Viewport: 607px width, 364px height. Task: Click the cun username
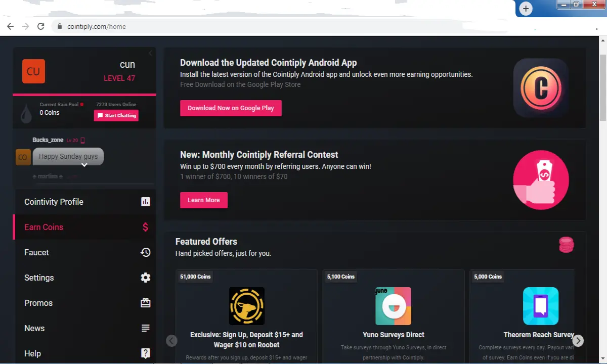click(x=127, y=64)
